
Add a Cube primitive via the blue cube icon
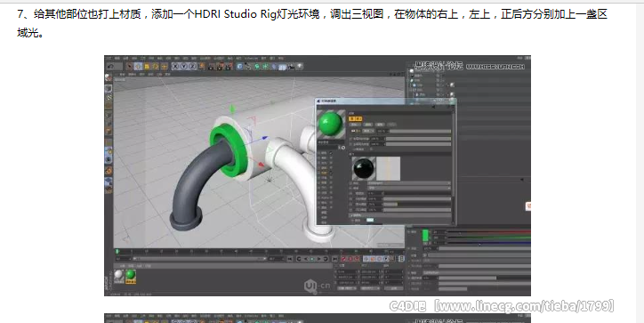[x=239, y=66]
